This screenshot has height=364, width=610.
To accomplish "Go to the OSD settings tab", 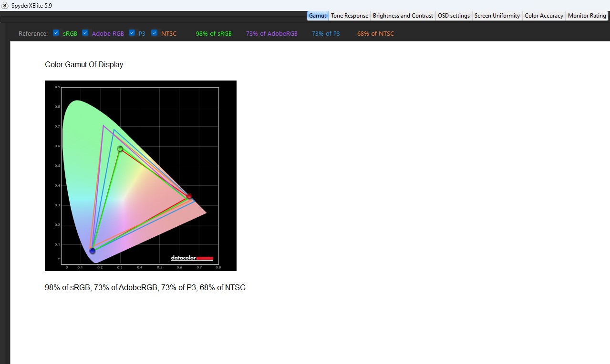I will coord(454,16).
